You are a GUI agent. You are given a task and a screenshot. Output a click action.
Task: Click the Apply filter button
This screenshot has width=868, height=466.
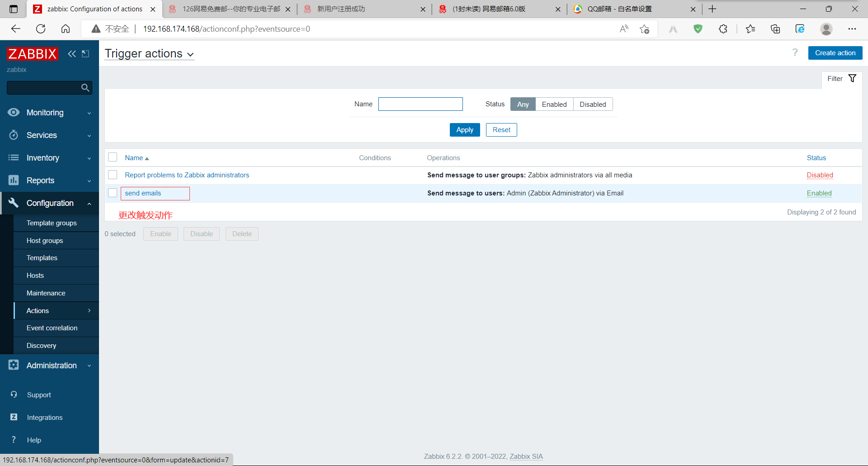click(x=465, y=130)
